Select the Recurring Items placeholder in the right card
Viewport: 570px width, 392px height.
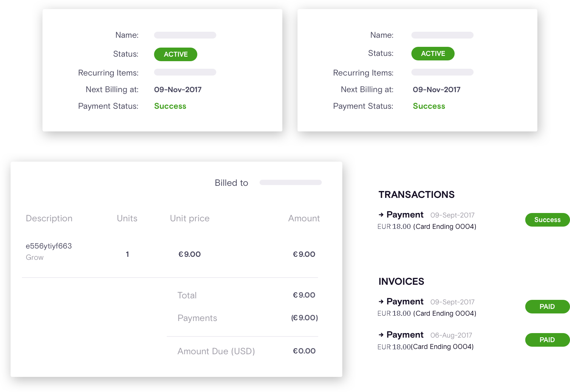pyautogui.click(x=442, y=72)
